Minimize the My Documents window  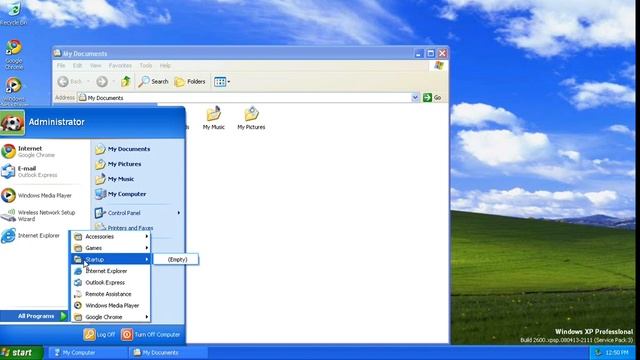pos(419,53)
